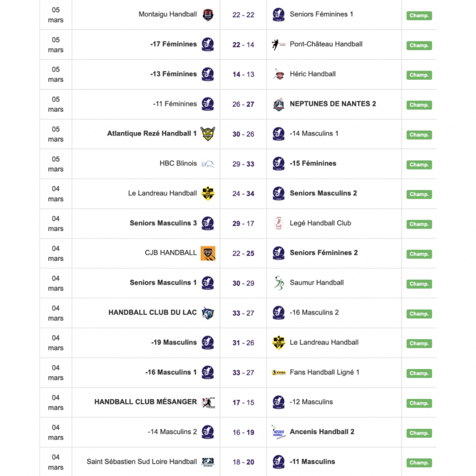476x476 pixels.
Task: Click the Pont-Château Handball goalkeeper icon
Action: tap(278, 44)
